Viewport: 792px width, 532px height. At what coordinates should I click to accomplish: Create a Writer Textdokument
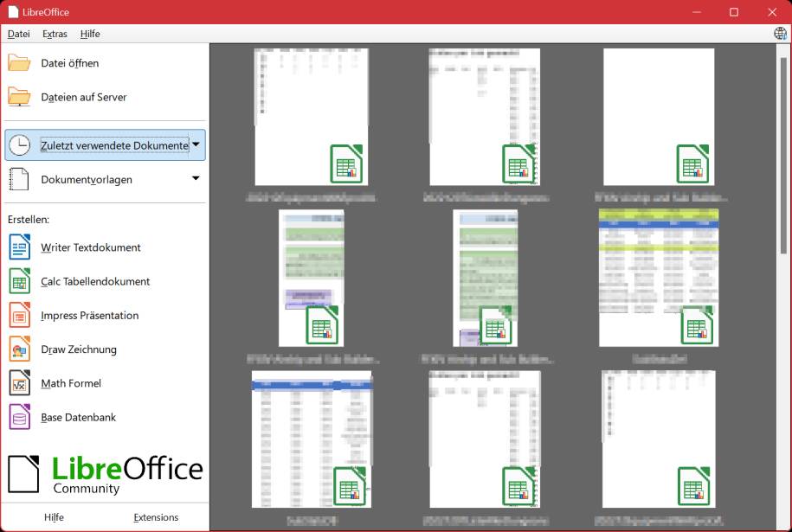click(91, 247)
